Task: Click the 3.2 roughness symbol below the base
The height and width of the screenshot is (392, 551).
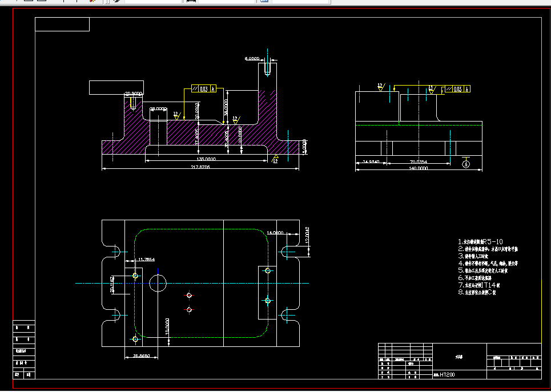Action: 275,159
